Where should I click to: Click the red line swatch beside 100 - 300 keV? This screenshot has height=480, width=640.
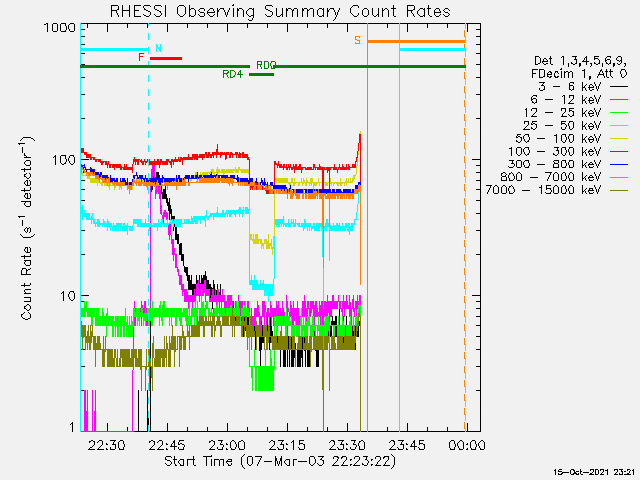click(619, 151)
